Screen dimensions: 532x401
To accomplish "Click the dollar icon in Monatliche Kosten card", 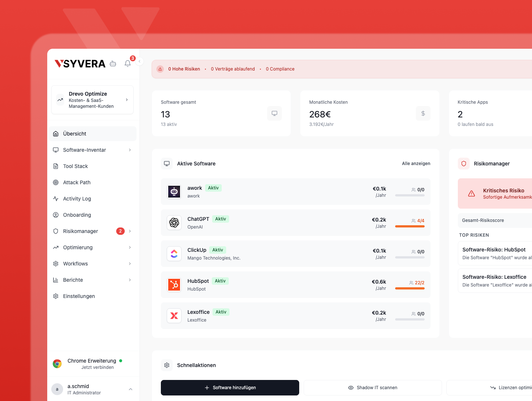I will pos(423,113).
